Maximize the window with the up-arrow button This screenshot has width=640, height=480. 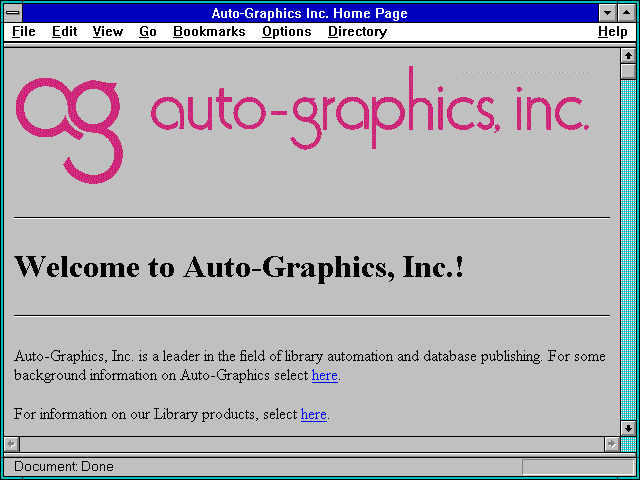click(627, 13)
